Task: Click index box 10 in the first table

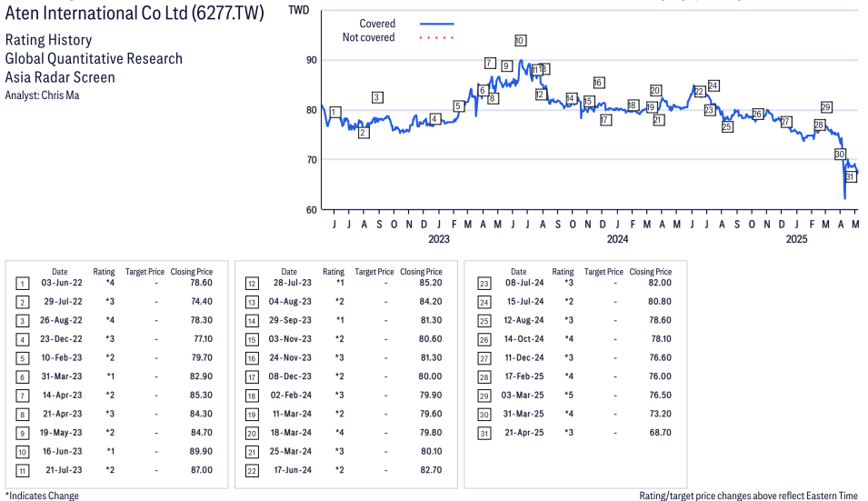Action: tap(22, 452)
